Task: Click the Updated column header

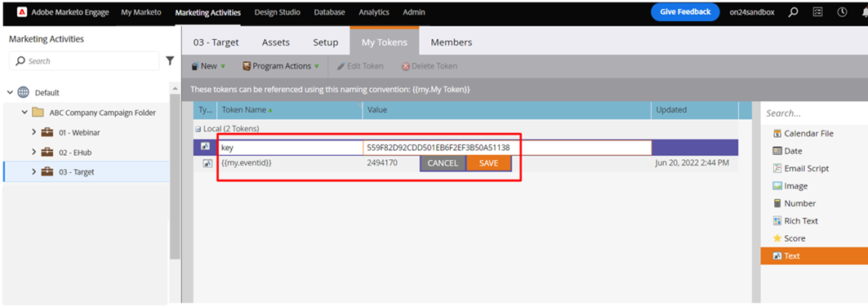Action: (695, 109)
